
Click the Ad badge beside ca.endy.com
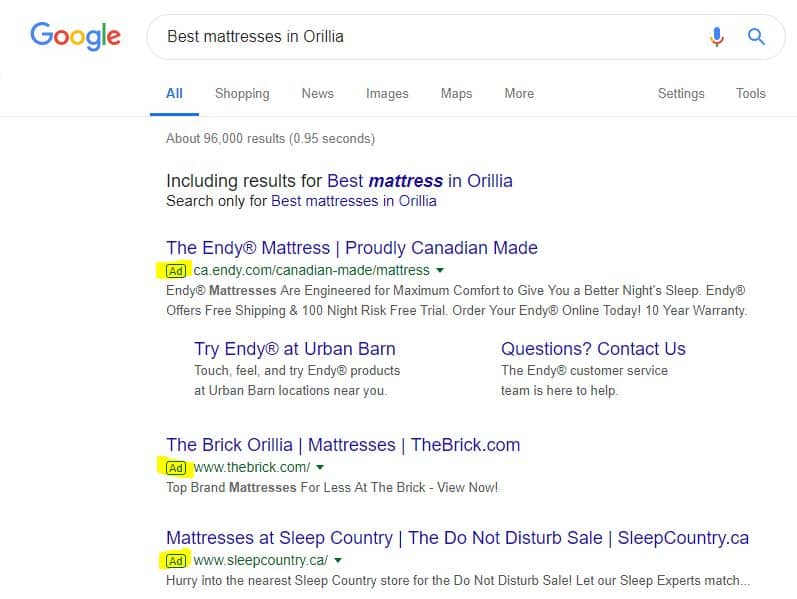click(176, 270)
